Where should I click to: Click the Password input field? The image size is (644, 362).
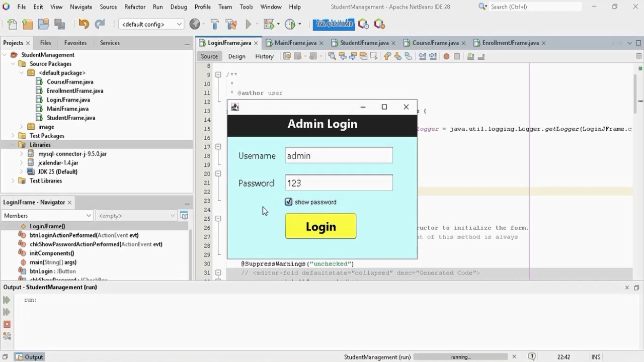click(339, 183)
